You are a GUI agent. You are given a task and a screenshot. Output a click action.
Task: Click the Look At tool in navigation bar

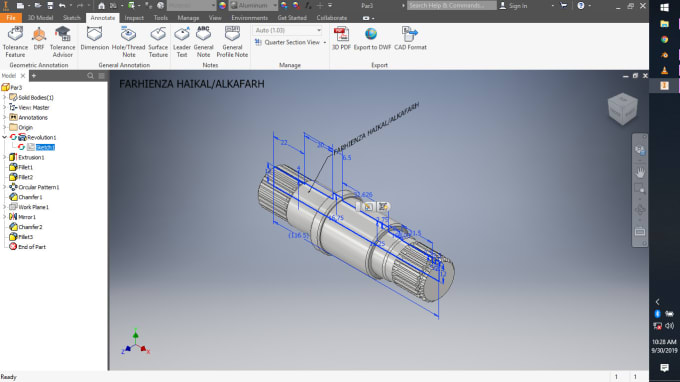coord(640,232)
